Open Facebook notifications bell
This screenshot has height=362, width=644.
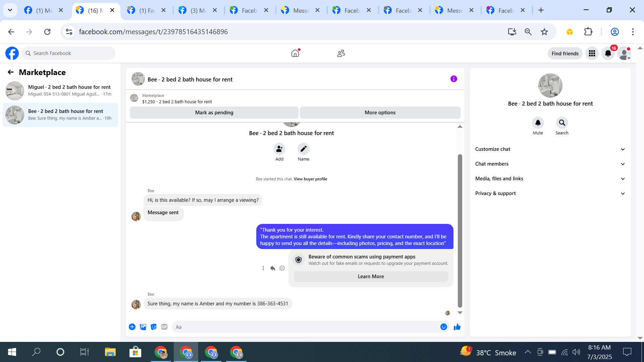coord(608,54)
